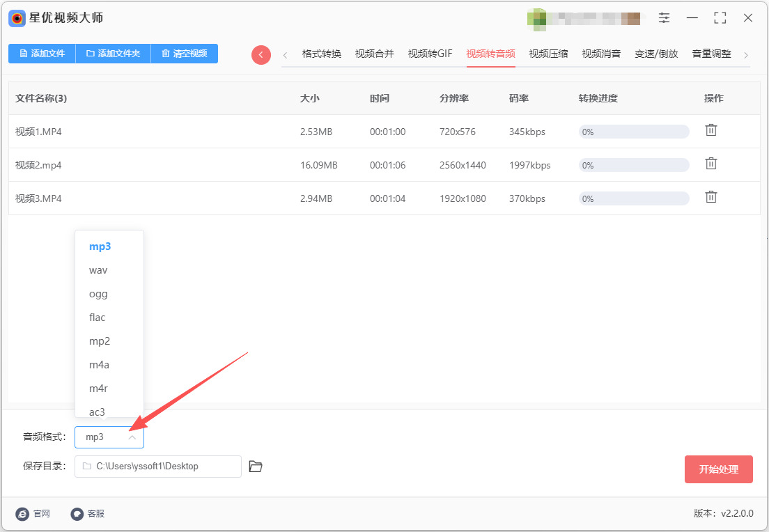Click duration value 00:01:04
769x532 pixels.
[387, 198]
